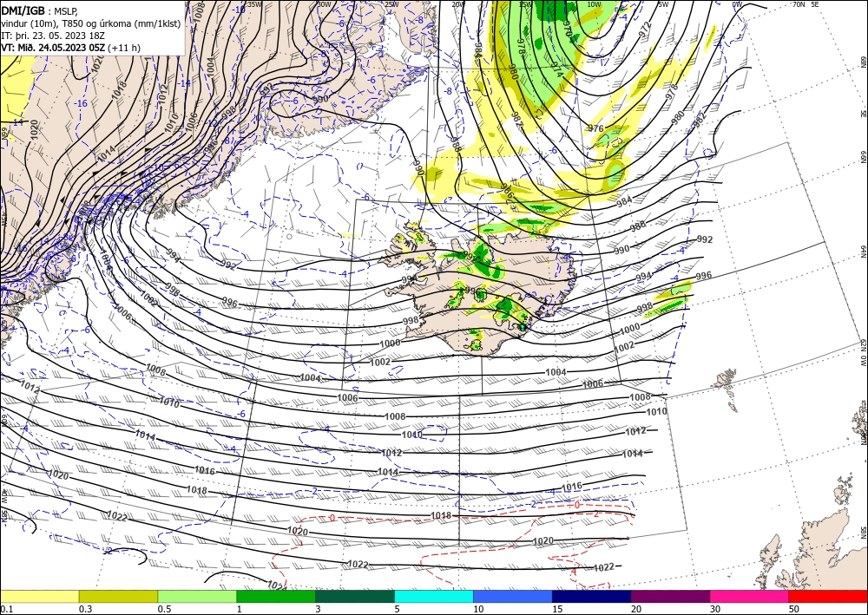The width and height of the screenshot is (868, 615).
Task: Click the olive 0.3–0.5 legend swatch
Action: click(118, 596)
